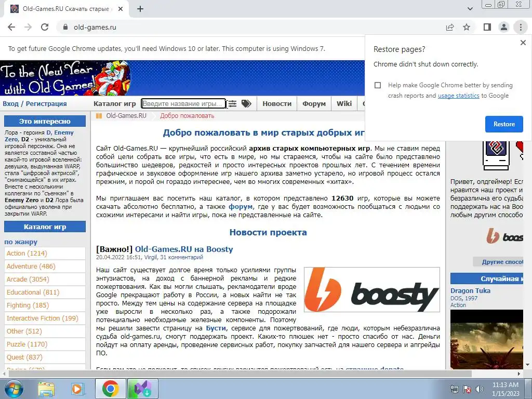Click the forward navigation arrow
This screenshot has height=399, width=532.
pos(28,27)
